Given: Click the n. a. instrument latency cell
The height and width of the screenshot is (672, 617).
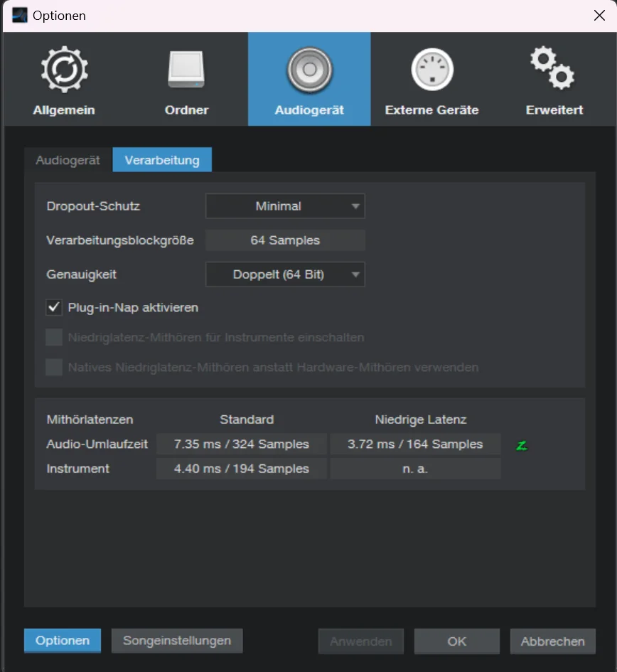Looking at the screenshot, I should point(415,469).
